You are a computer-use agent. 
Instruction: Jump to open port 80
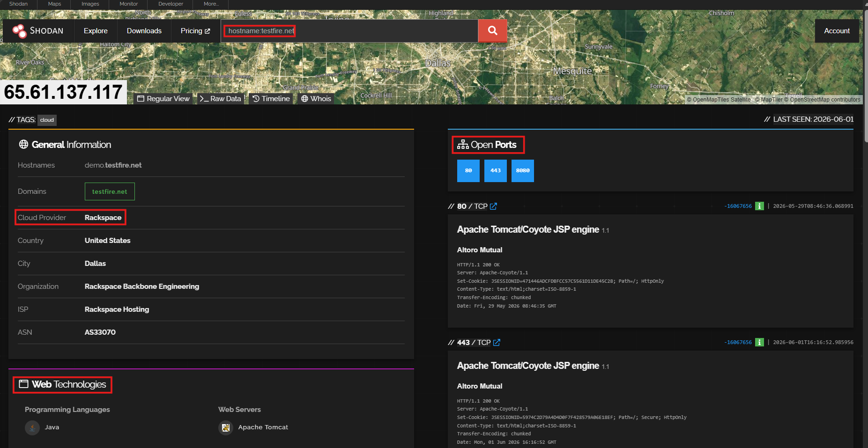click(x=468, y=170)
